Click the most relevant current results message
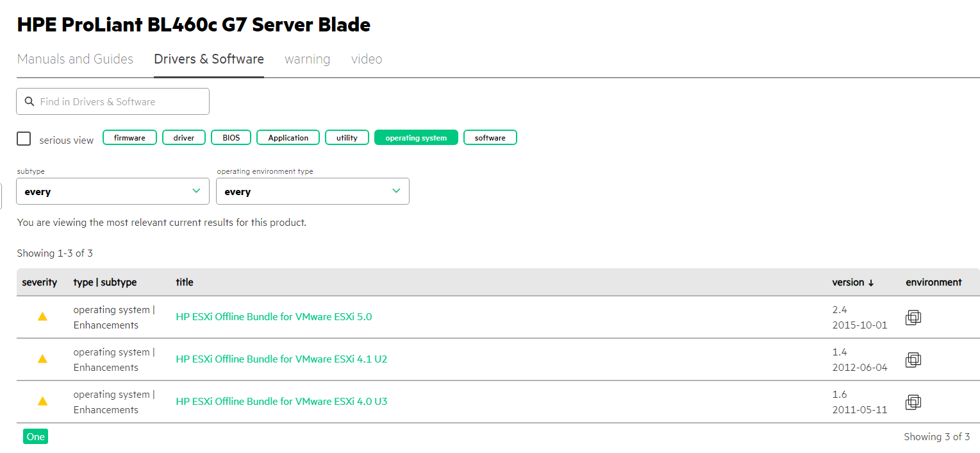980x453 pixels. [x=162, y=223]
